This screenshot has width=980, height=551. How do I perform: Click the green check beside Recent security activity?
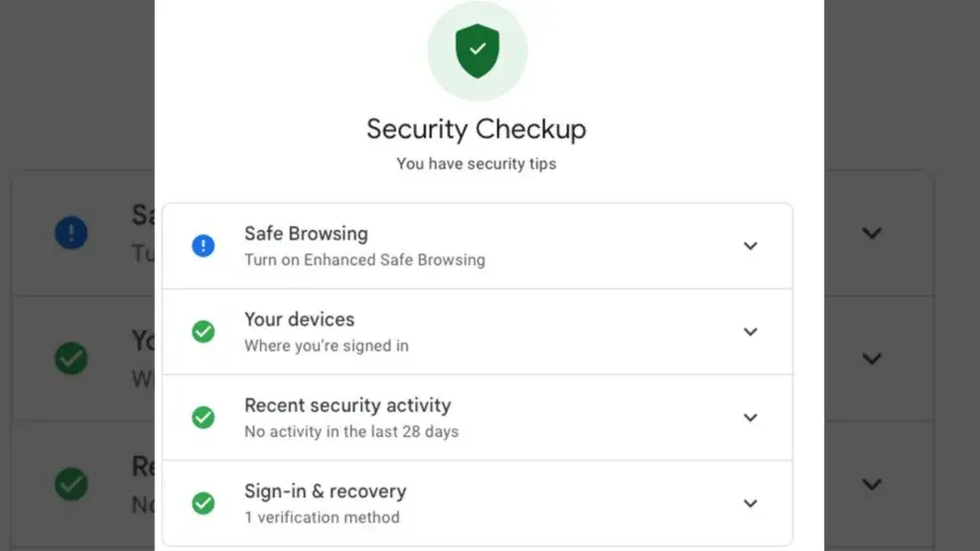(203, 417)
